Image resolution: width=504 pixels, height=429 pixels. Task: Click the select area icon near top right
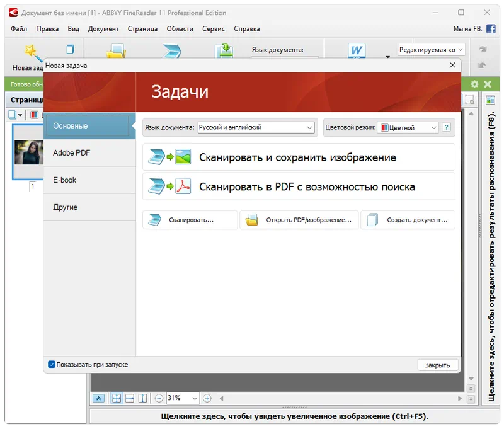469,100
